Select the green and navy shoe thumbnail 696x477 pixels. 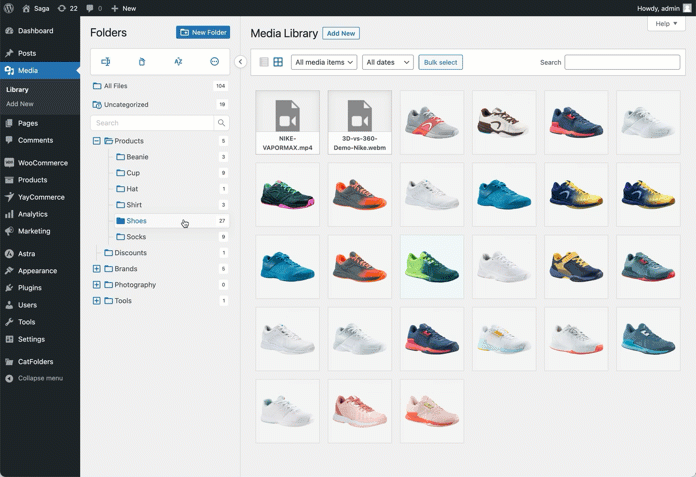(x=432, y=267)
